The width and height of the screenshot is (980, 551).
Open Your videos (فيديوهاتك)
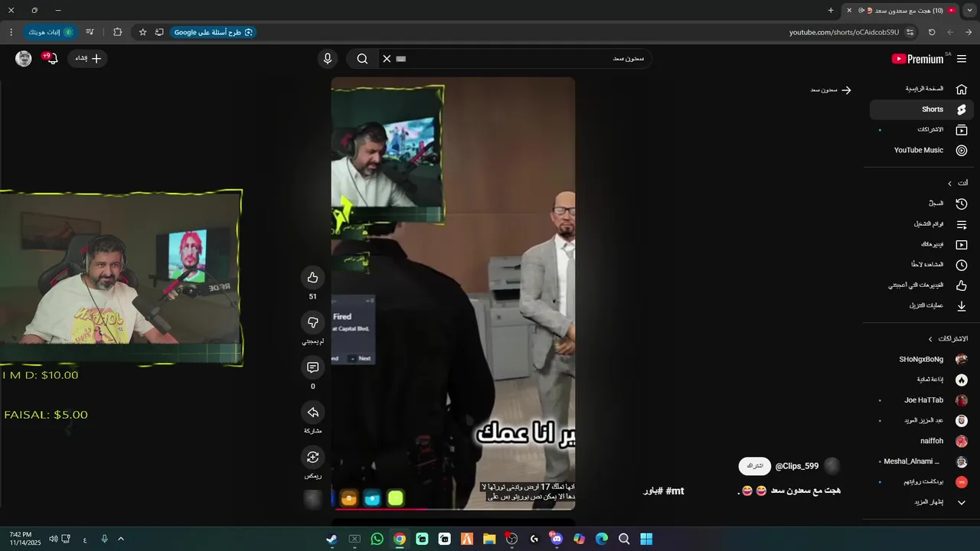coord(922,244)
